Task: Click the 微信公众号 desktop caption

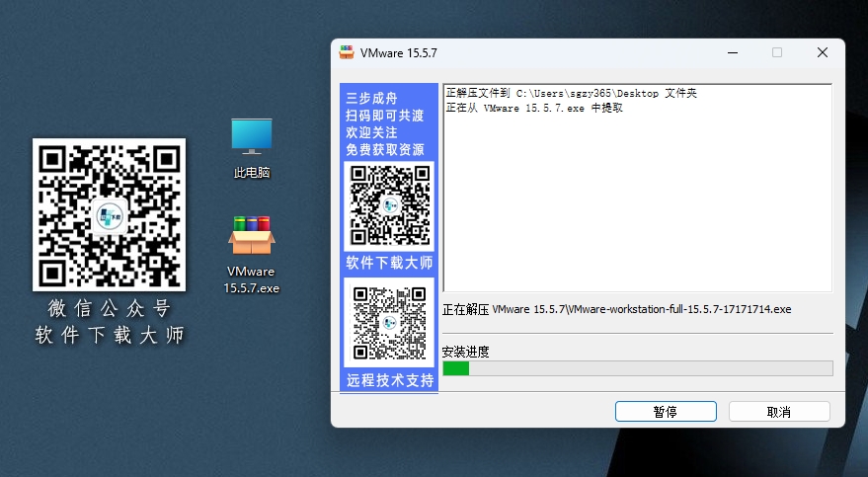Action: click(x=109, y=308)
